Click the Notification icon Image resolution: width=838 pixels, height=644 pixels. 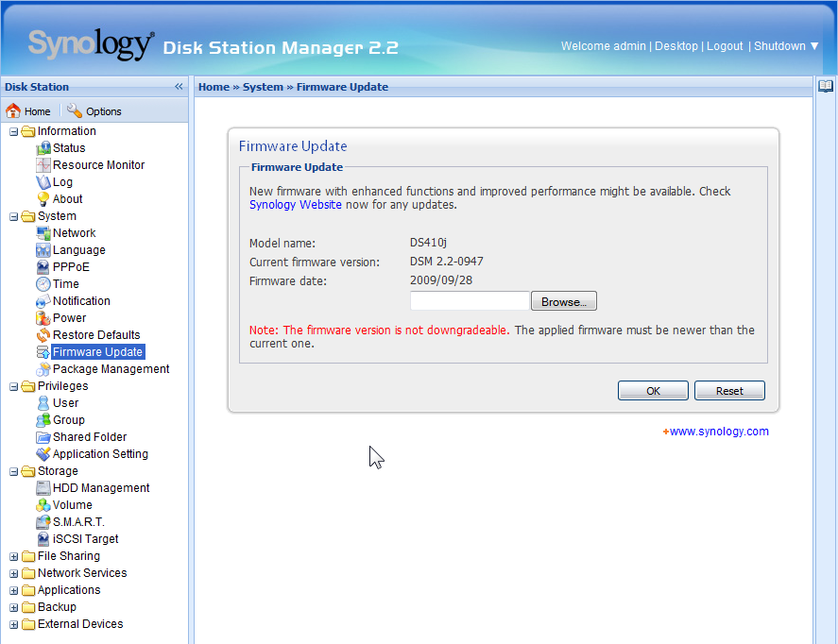[43, 301]
